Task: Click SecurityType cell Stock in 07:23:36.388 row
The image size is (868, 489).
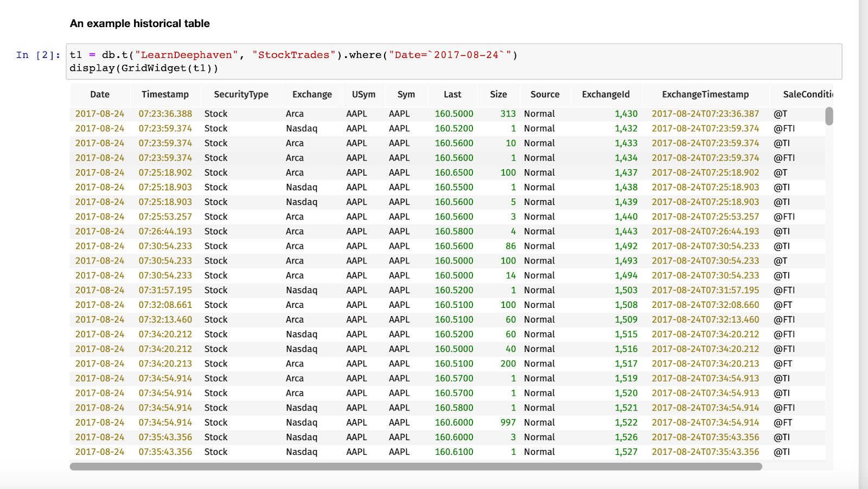Action: point(216,114)
